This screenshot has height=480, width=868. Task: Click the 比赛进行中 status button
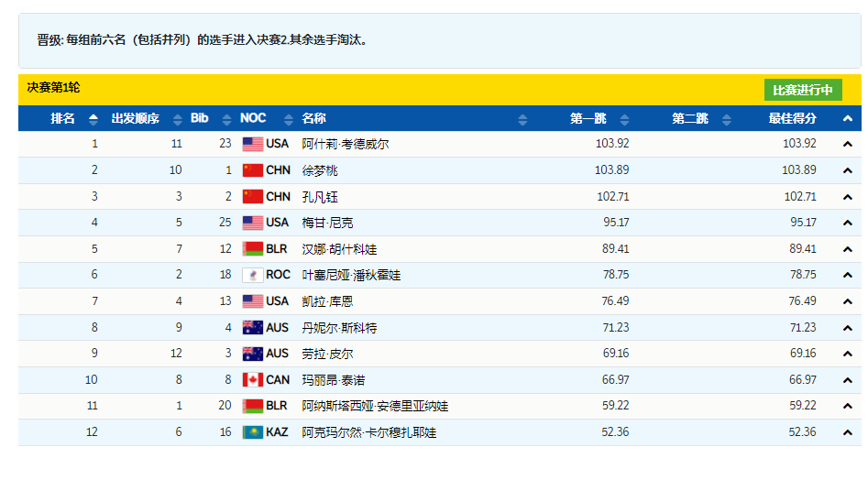click(803, 90)
